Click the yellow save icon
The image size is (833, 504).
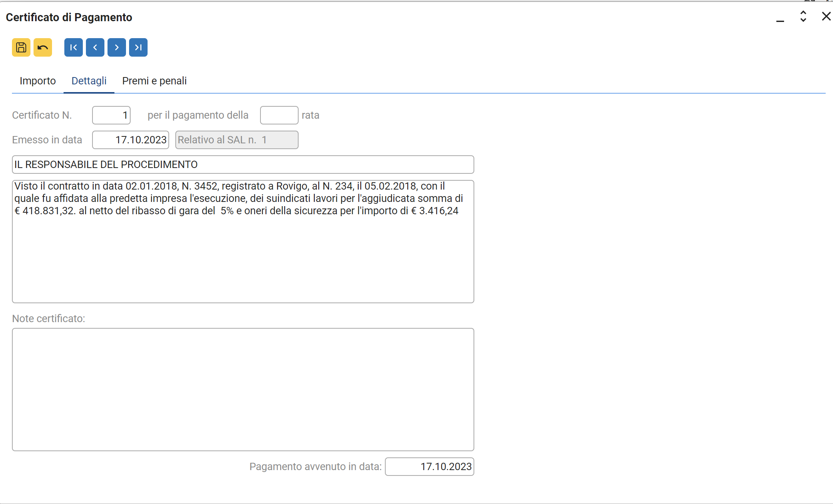[21, 47]
